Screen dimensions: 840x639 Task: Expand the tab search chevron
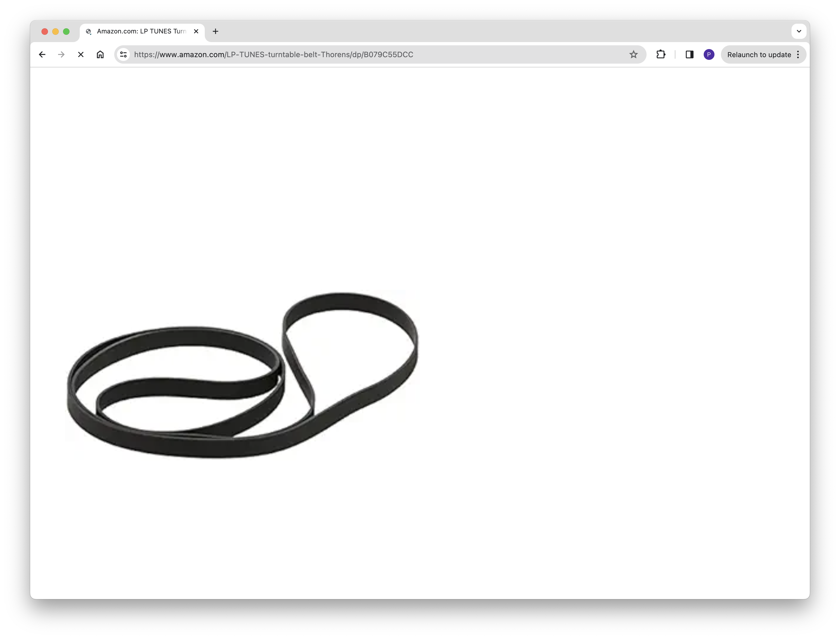click(x=799, y=31)
